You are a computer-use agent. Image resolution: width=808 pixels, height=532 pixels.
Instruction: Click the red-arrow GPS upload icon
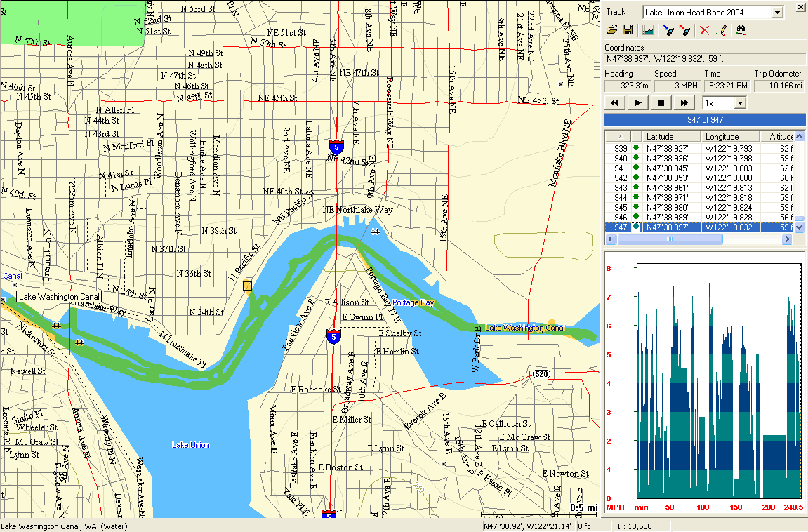click(684, 30)
